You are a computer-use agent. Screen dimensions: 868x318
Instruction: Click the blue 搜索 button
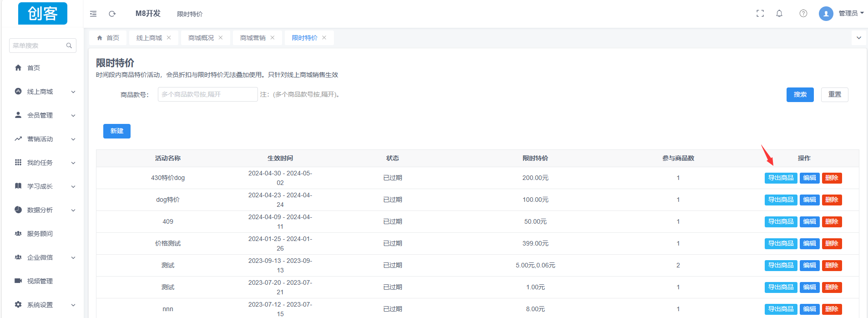[x=800, y=95]
